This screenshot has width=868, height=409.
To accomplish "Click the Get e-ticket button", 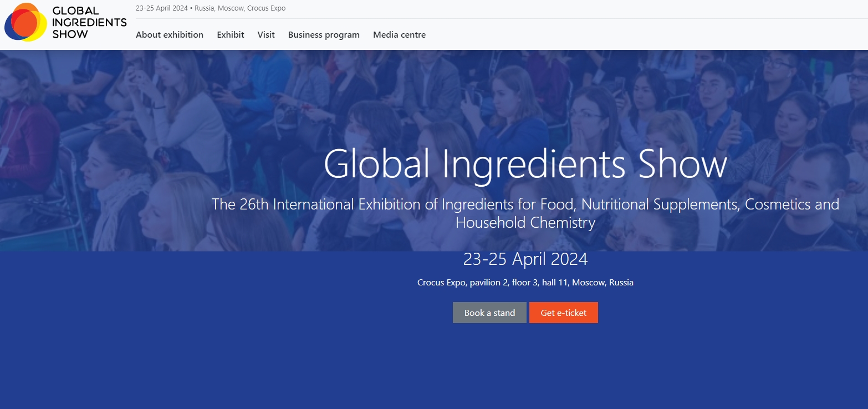I will [x=564, y=313].
